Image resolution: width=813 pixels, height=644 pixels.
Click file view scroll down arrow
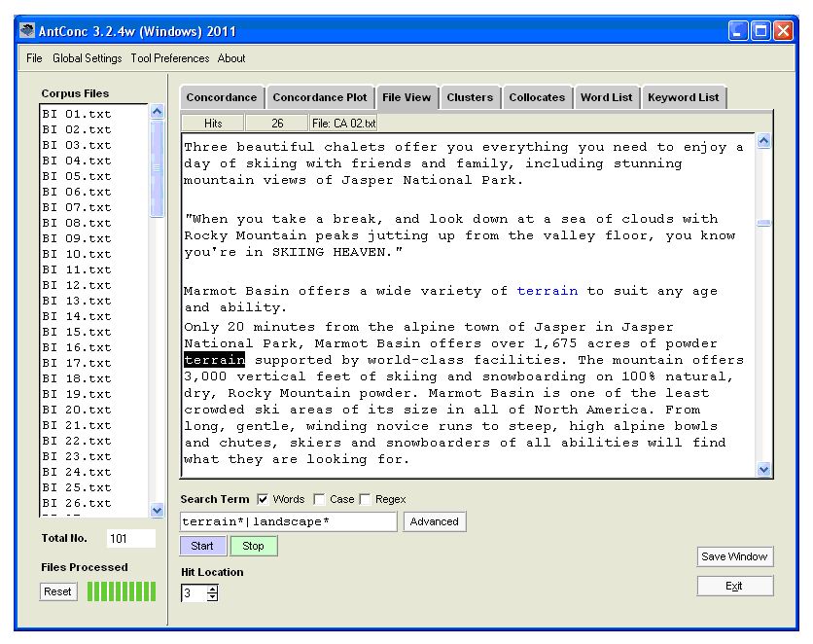coord(763,470)
